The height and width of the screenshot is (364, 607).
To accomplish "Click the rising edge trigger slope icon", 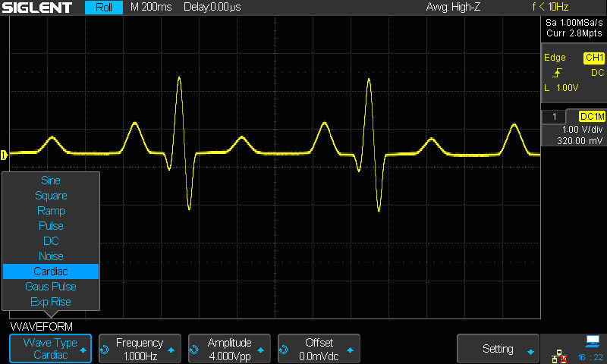I will tap(558, 73).
